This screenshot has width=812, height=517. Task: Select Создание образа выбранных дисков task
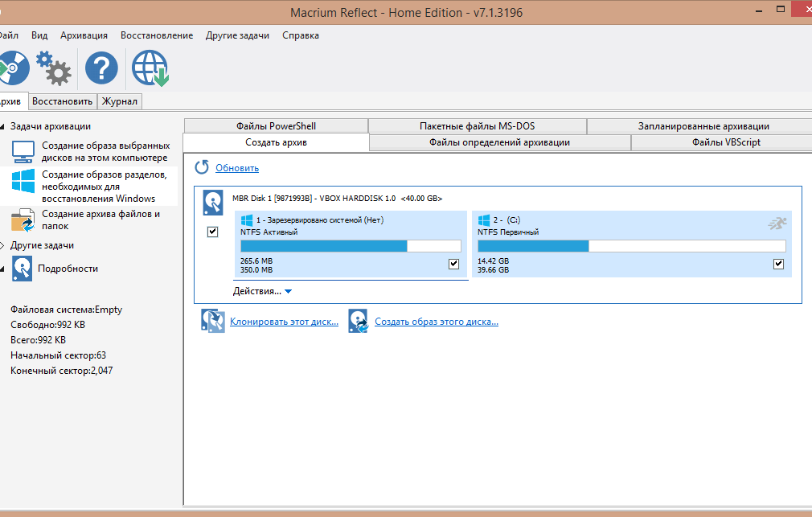click(x=105, y=152)
